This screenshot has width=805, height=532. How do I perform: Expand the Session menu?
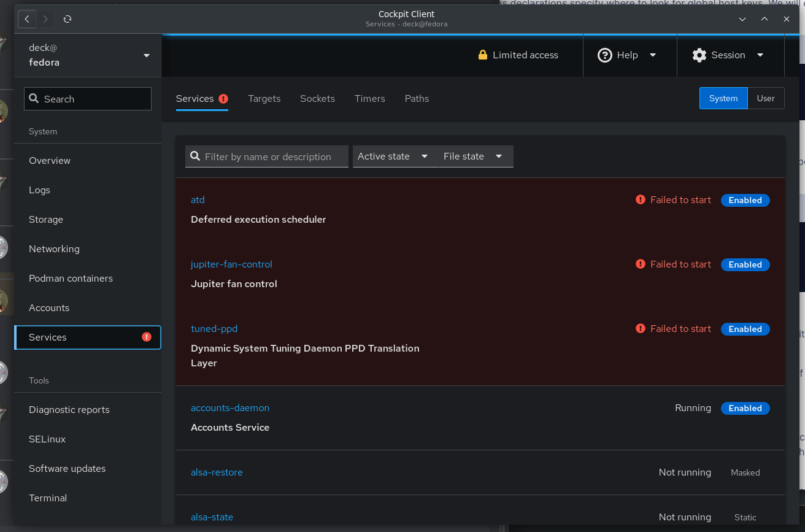730,55
